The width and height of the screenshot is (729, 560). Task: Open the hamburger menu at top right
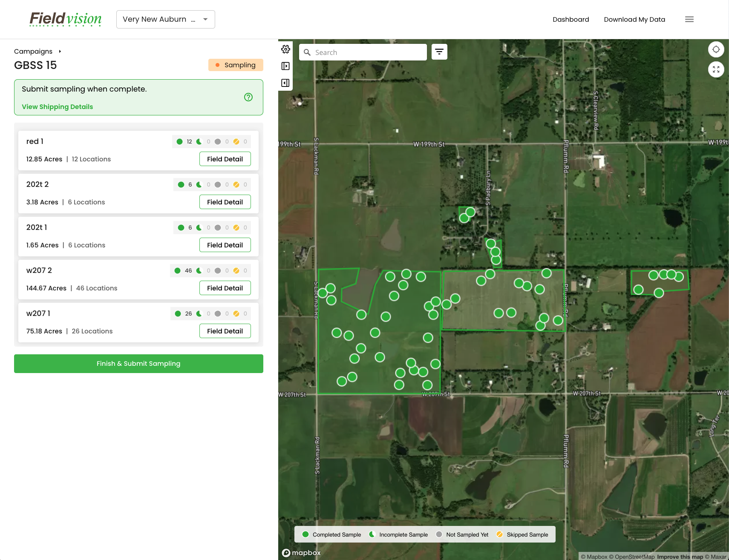click(x=689, y=19)
